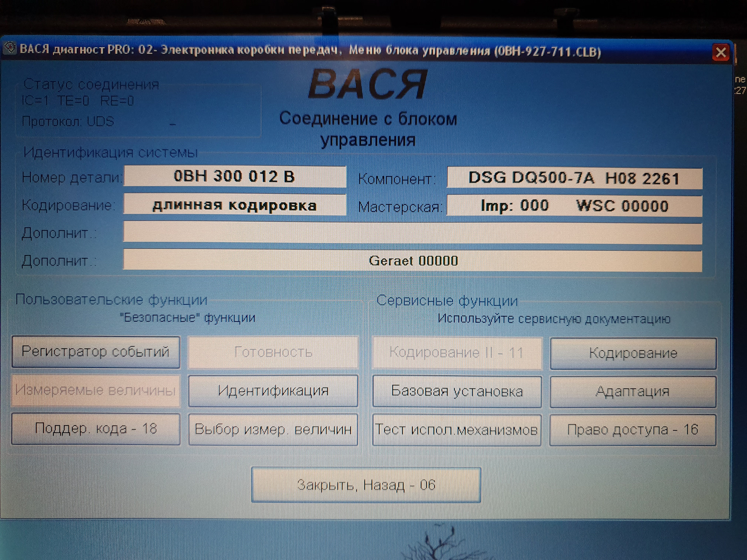This screenshot has width=747, height=560.
Task: Open the Адаптация function
Action: point(633,392)
